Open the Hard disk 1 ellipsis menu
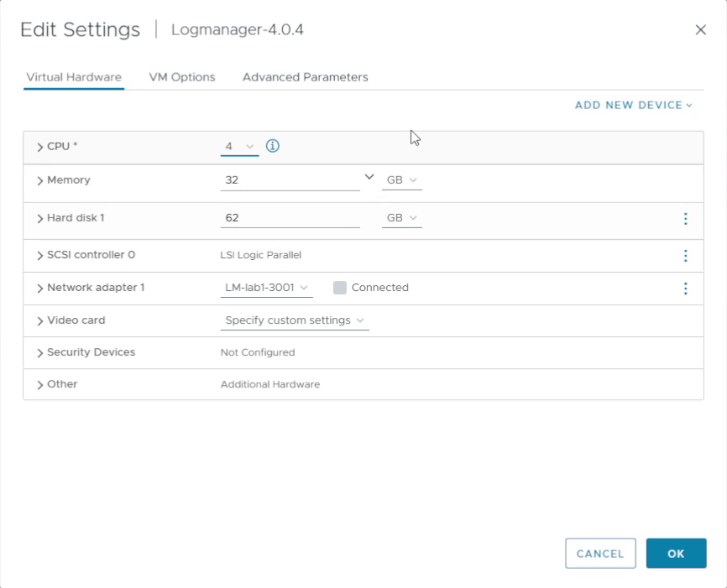 point(686,218)
